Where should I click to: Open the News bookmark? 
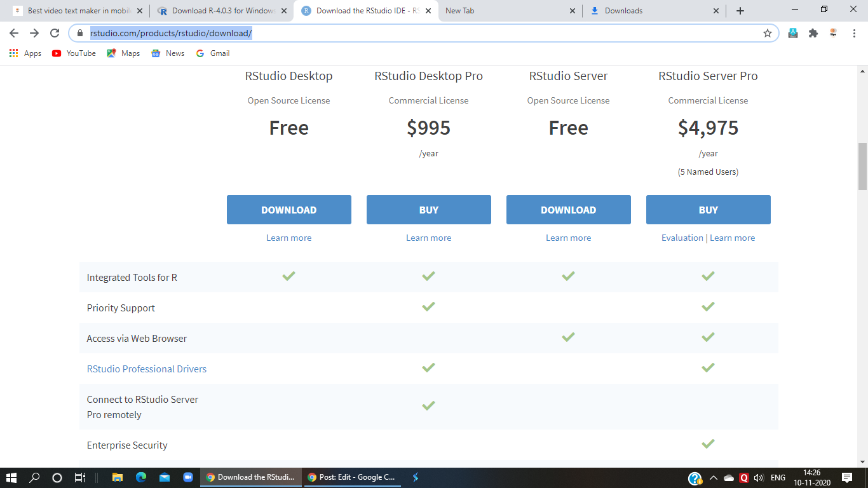pyautogui.click(x=168, y=53)
